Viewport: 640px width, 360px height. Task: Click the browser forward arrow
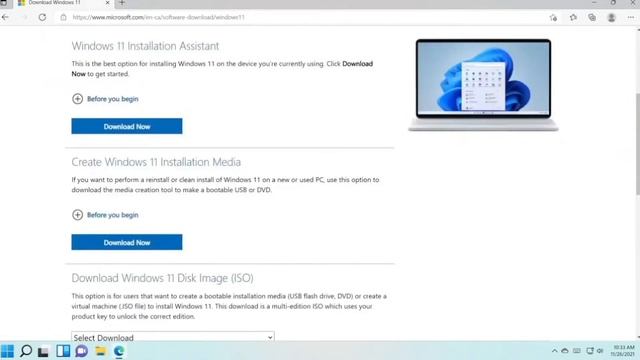coord(24,17)
